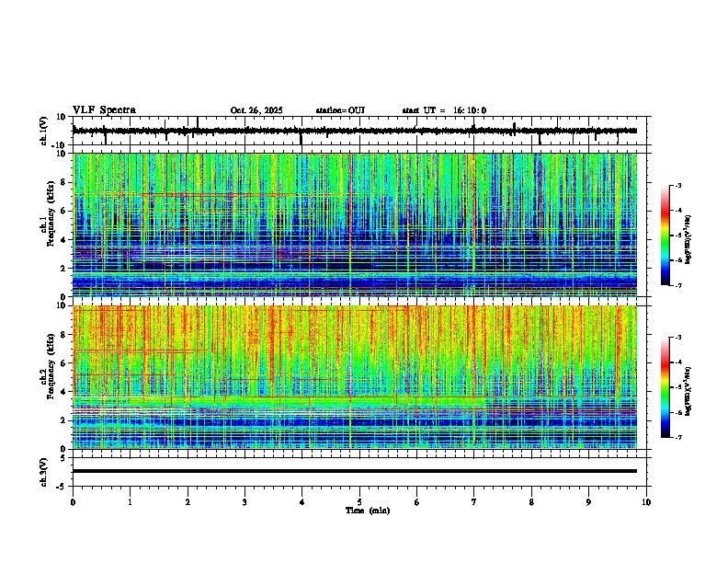Click the '8' tick on the time axis
Screen dimensions: 728x563
click(x=531, y=502)
